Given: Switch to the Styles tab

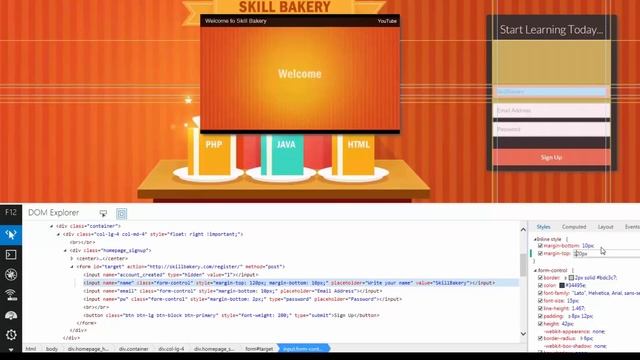Looking at the screenshot, I should click(x=543, y=227).
